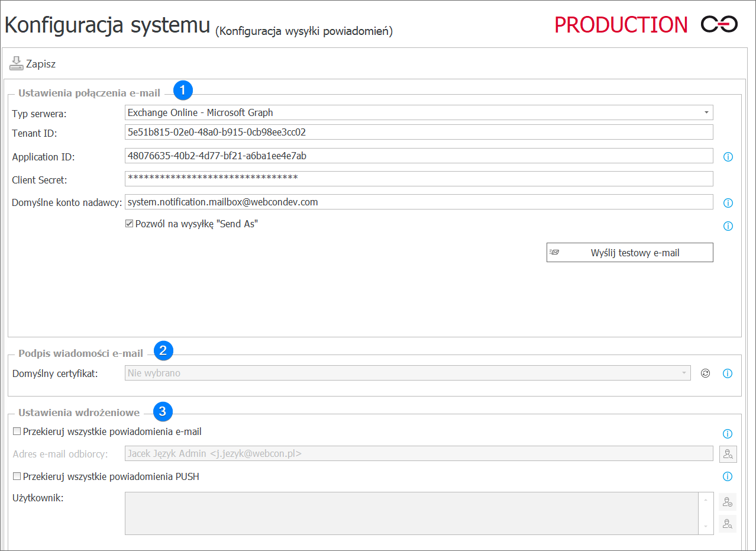Click the Adres e-mail odbiorcy field
This screenshot has width=756, height=551.
coord(419,453)
